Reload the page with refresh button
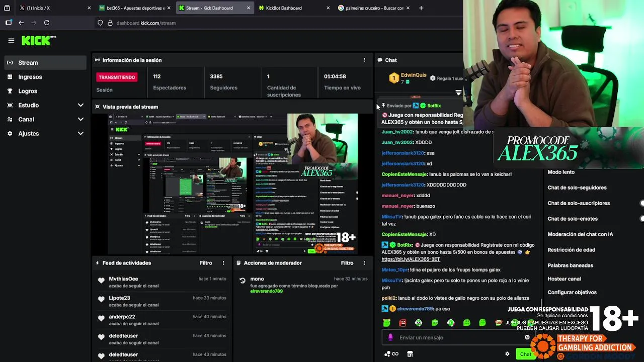 (x=47, y=23)
